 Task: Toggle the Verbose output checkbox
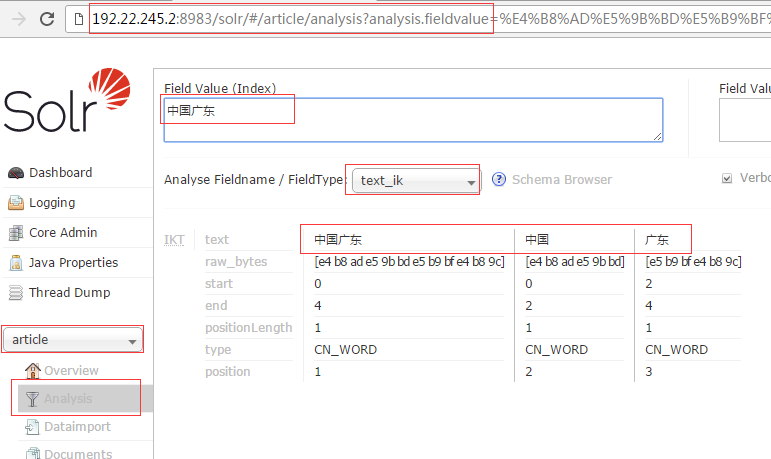pyautogui.click(x=727, y=178)
